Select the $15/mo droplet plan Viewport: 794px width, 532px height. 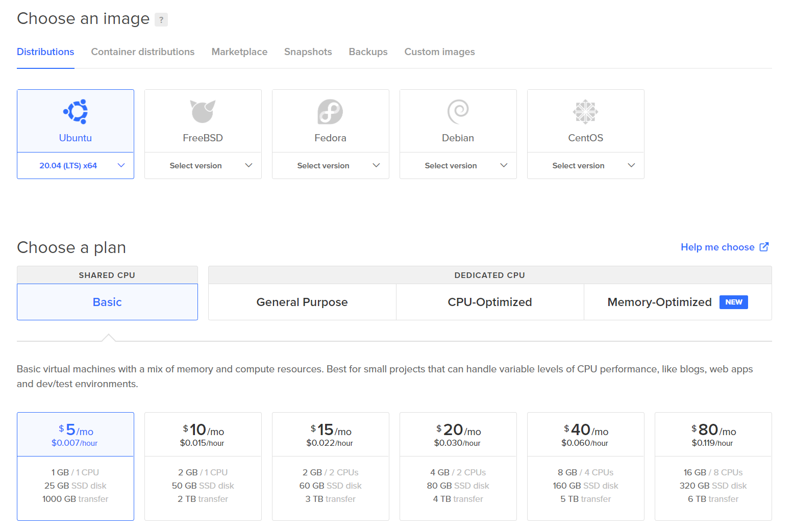pos(331,466)
